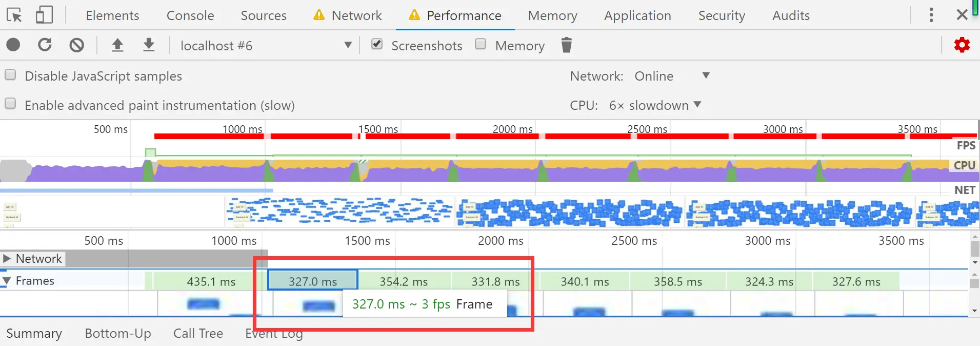
Task: Select the 354.2 ms frame
Action: click(x=404, y=281)
